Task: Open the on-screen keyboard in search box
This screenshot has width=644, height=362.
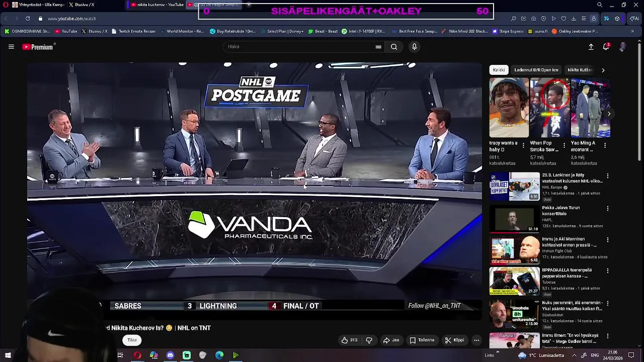Action: click(x=378, y=47)
